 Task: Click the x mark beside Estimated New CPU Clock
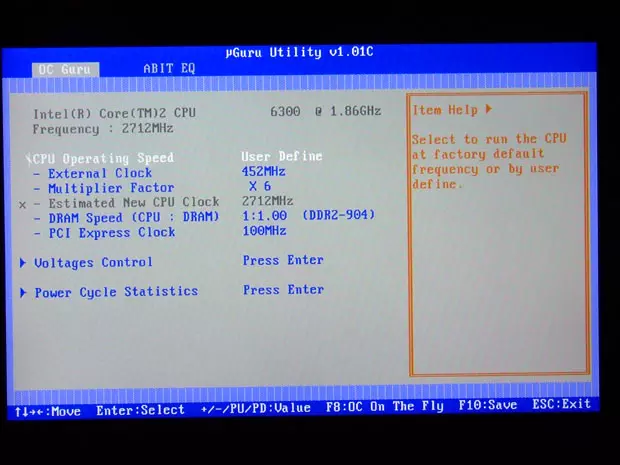pyautogui.click(x=23, y=205)
